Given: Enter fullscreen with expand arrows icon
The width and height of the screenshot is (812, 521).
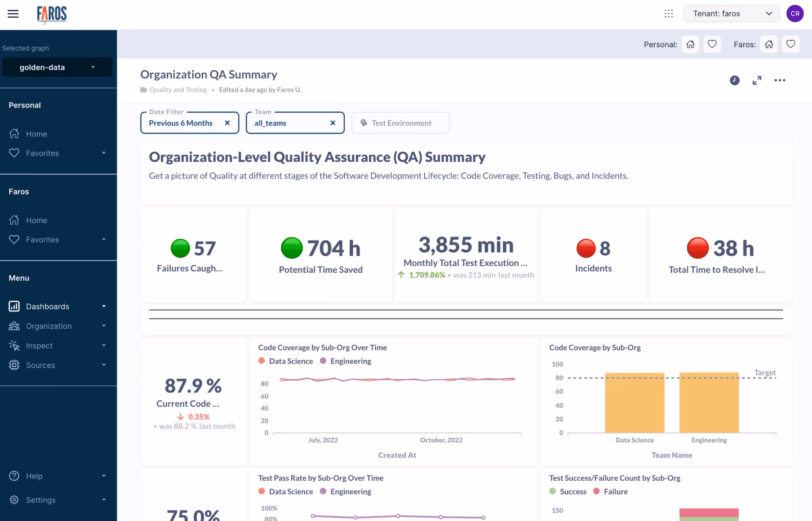Looking at the screenshot, I should point(757,80).
